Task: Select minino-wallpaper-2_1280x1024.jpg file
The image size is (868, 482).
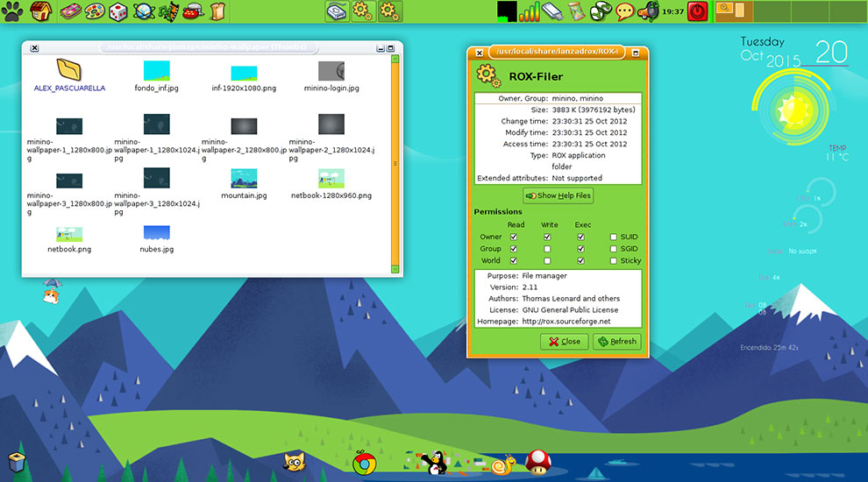Action: pyautogui.click(x=331, y=138)
